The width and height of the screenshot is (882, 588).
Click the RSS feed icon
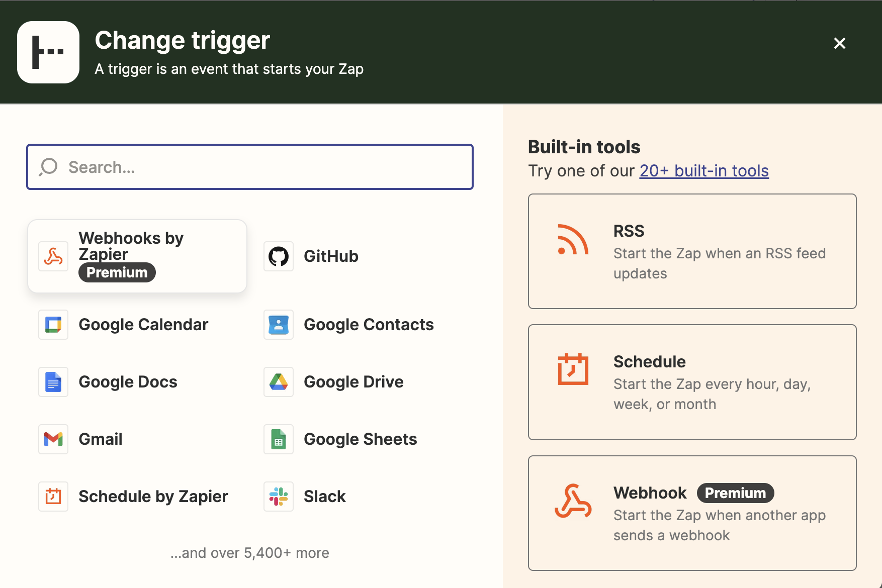(x=573, y=240)
